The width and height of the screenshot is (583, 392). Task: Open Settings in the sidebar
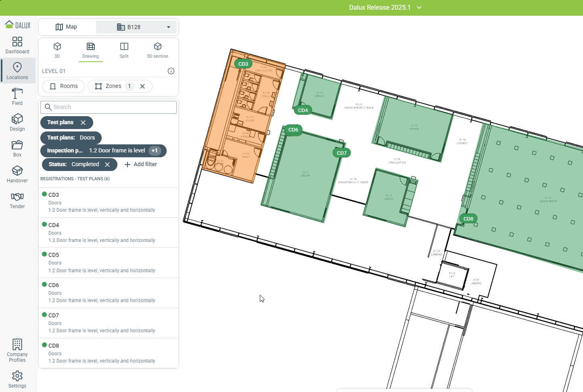pos(17,379)
